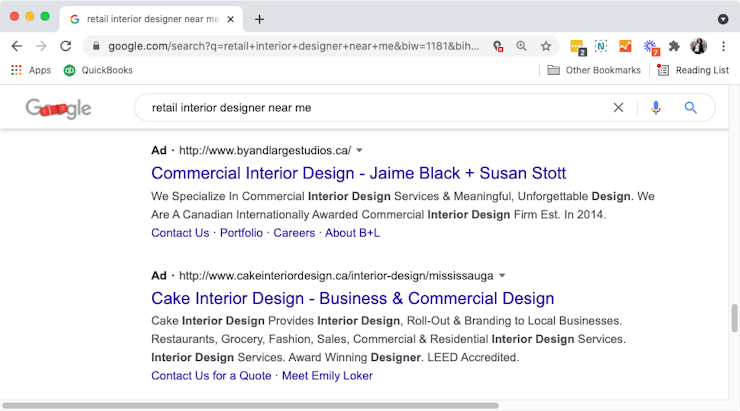Screen dimensions: 740x411
Task: Open the Apps grid shortcut
Action: pyautogui.click(x=31, y=70)
